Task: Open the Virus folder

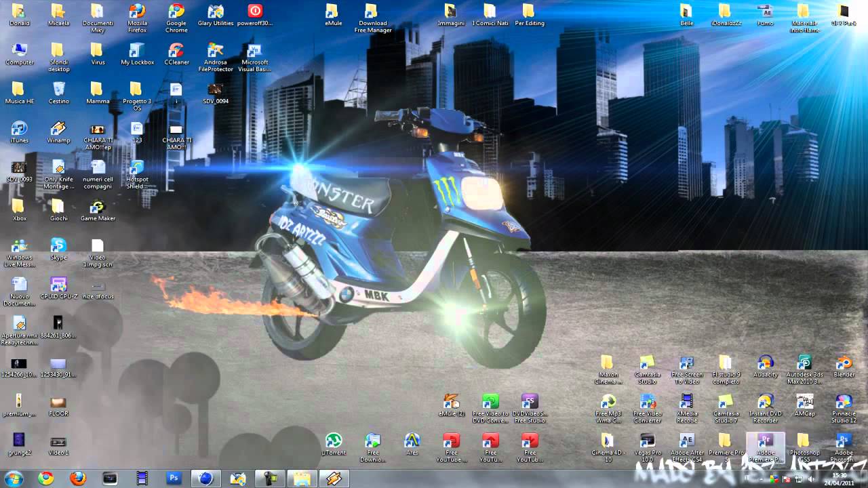Action: pyautogui.click(x=98, y=54)
